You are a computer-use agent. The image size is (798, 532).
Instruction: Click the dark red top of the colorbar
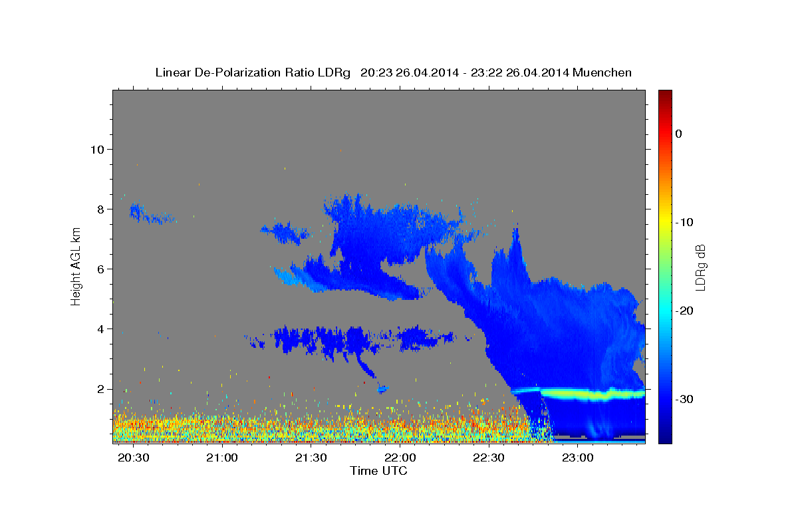tap(665, 96)
